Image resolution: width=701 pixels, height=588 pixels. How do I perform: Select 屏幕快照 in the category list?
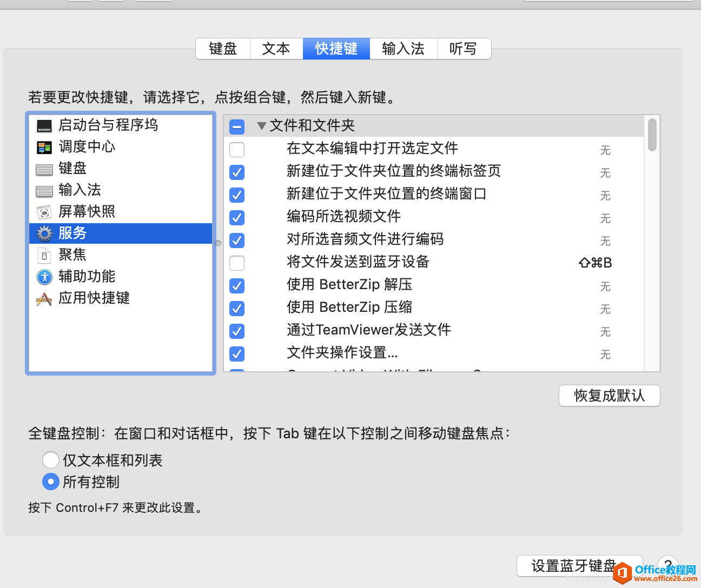click(121, 212)
